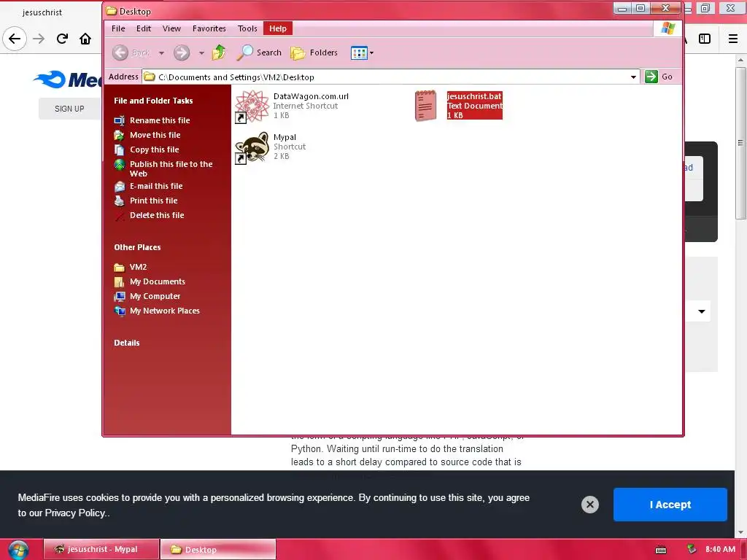This screenshot has width=747, height=560.
Task: Click the Print this file printer icon
Action: tap(119, 201)
